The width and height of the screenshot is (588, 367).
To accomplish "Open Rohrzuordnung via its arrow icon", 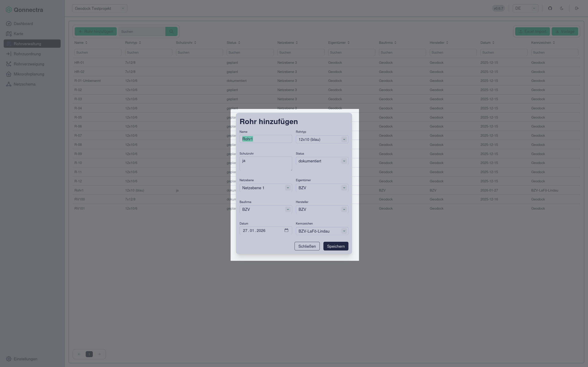I will [9, 54].
